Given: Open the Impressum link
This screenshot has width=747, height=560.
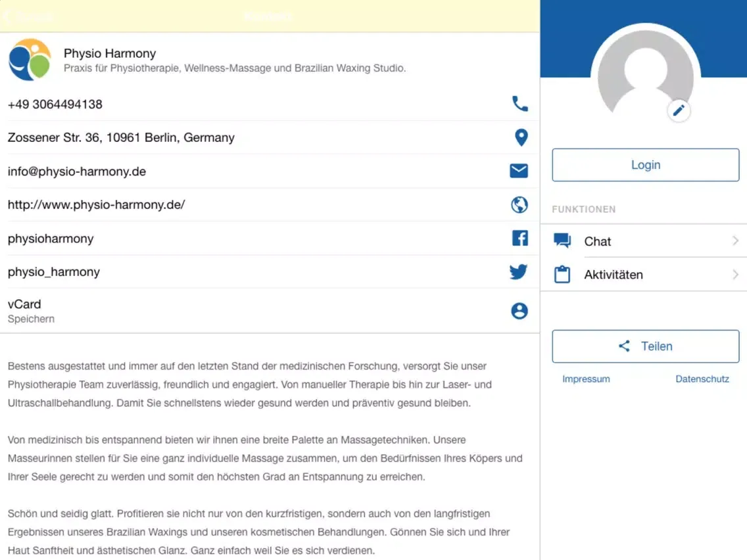Looking at the screenshot, I should point(586,379).
